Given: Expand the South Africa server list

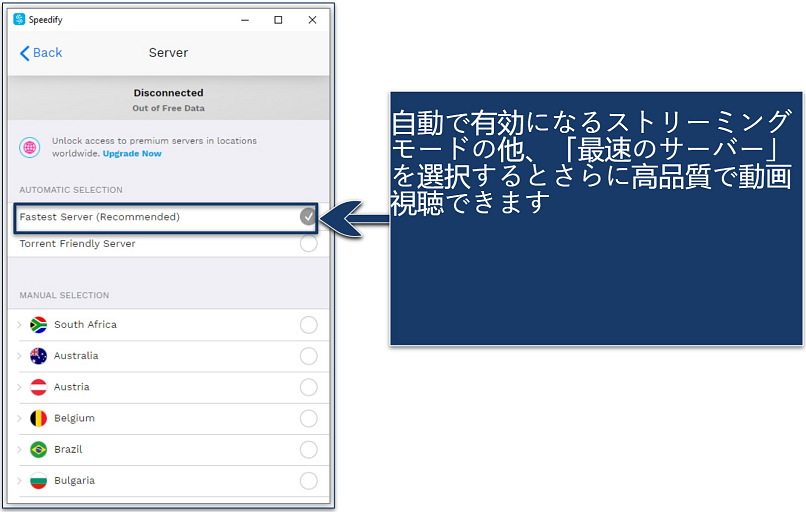Looking at the screenshot, I should (19, 325).
